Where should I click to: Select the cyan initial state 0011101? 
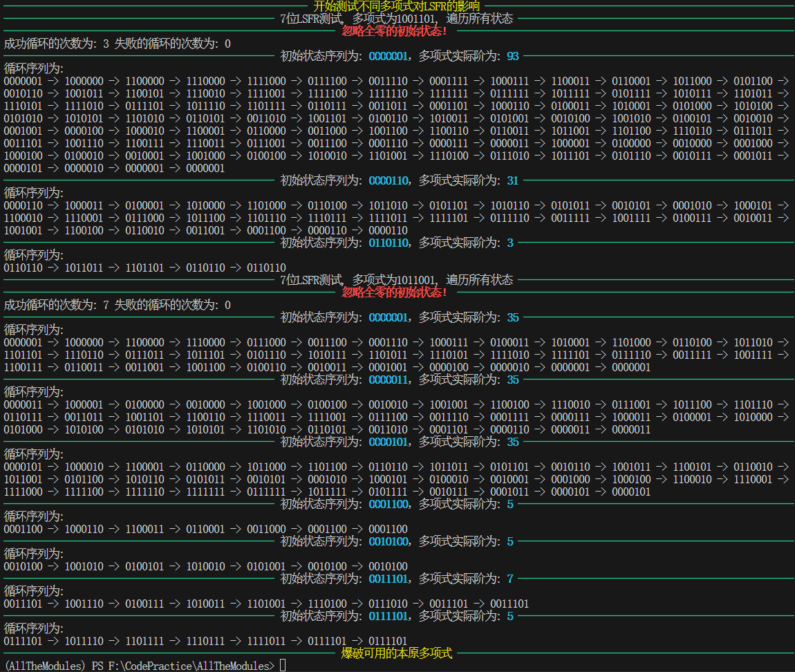(388, 579)
